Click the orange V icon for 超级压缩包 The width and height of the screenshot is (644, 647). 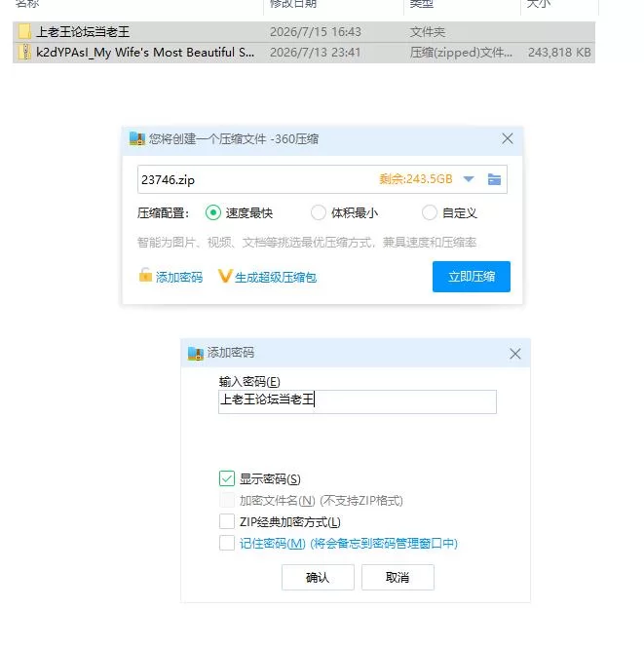225,276
